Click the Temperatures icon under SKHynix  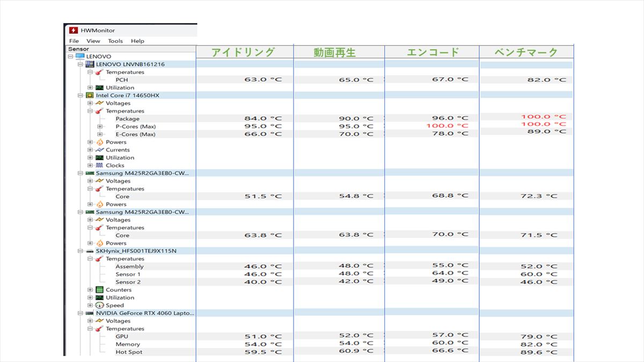(99, 259)
